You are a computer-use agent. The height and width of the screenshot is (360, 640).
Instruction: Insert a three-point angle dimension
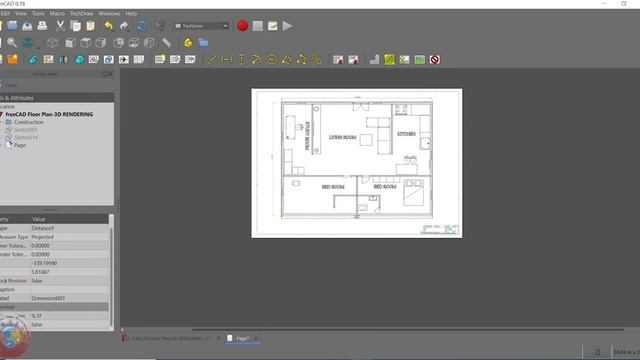pos(302,60)
